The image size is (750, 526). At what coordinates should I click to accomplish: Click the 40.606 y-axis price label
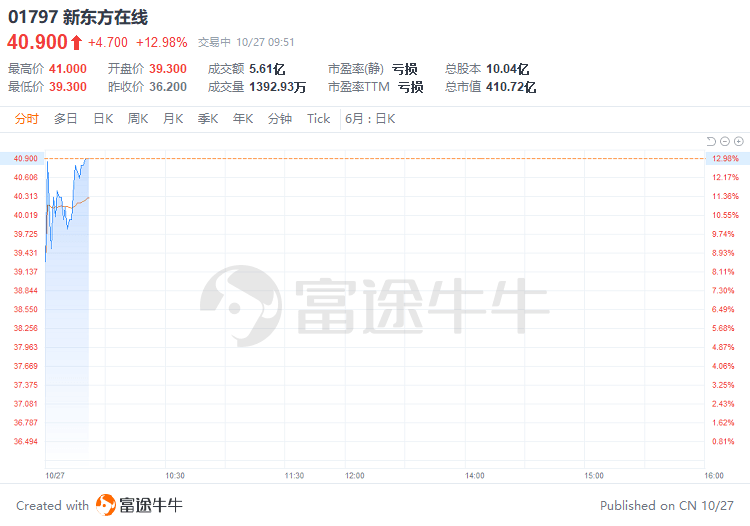tap(25, 177)
